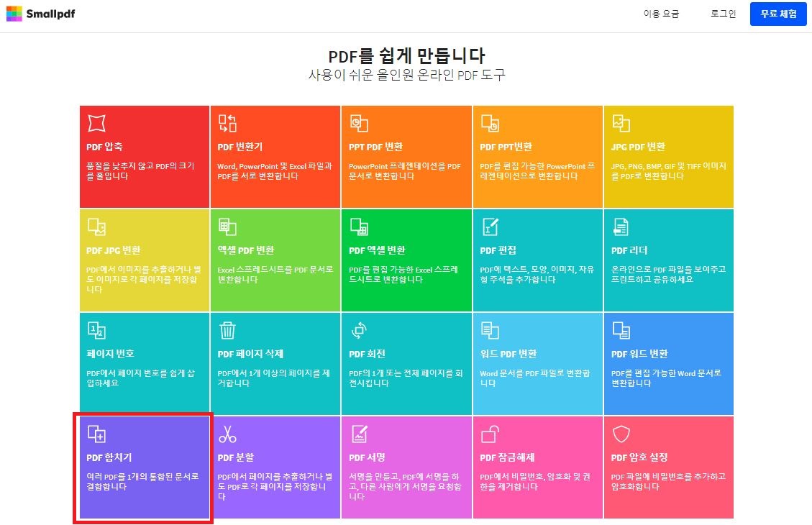This screenshot has width=812, height=525.
Task: Choose the PDF JPG 변환 title
Action: coord(114,250)
